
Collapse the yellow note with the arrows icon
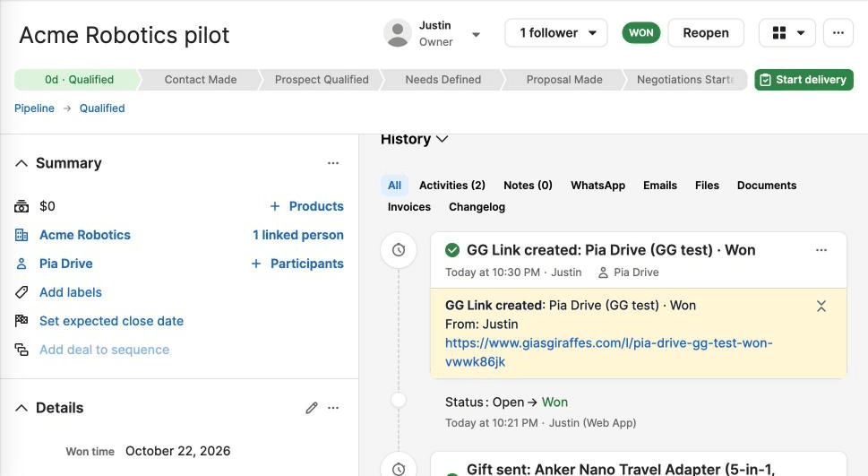(821, 306)
